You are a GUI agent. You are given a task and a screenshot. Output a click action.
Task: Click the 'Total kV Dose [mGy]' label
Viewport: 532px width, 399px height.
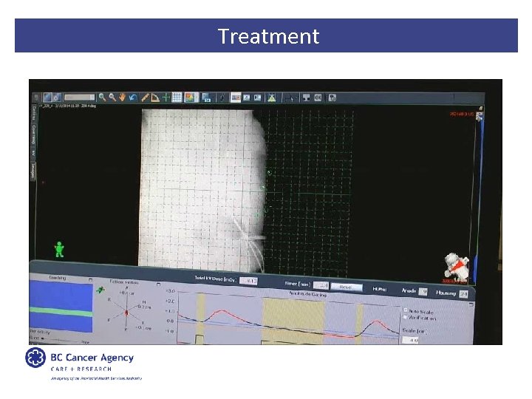(216, 279)
